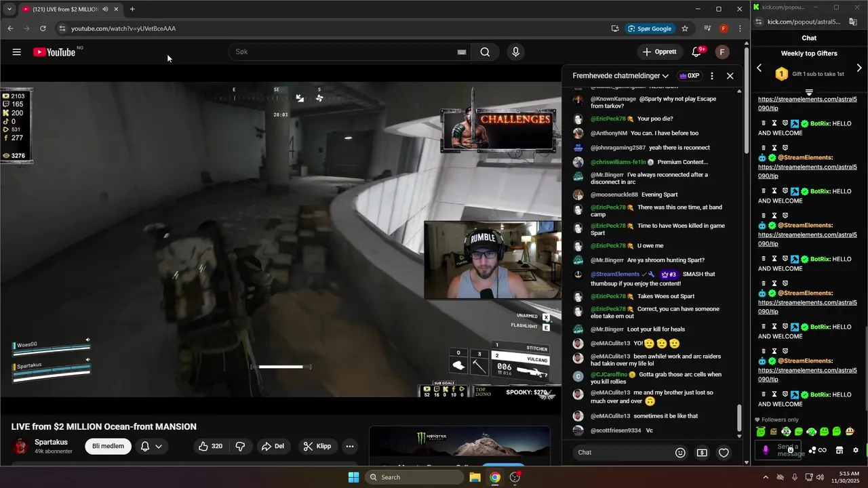The width and height of the screenshot is (868, 488).
Task: Click the purple microphone in Kick chat
Action: pyautogui.click(x=766, y=450)
